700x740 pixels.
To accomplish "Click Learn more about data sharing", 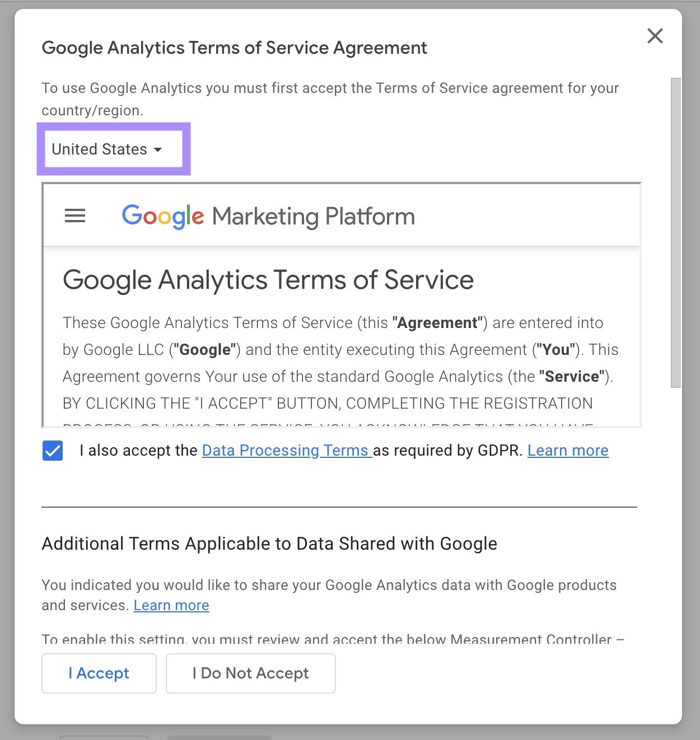I will point(171,605).
